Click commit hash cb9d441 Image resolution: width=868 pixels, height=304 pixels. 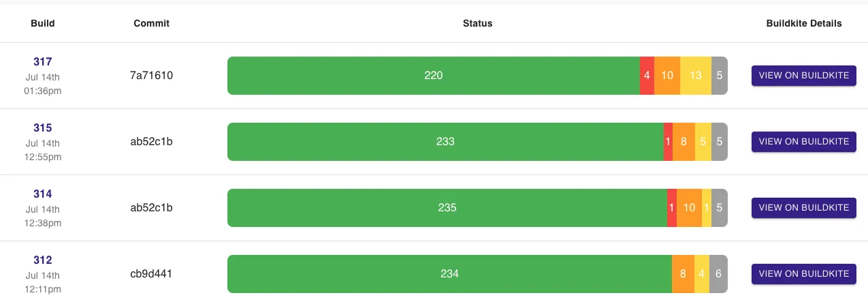pos(151,274)
